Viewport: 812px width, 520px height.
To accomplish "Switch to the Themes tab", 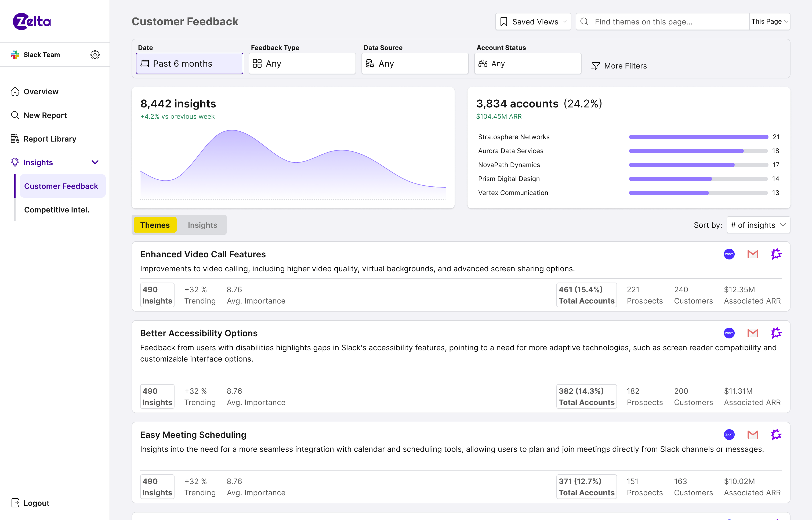I will [x=155, y=225].
